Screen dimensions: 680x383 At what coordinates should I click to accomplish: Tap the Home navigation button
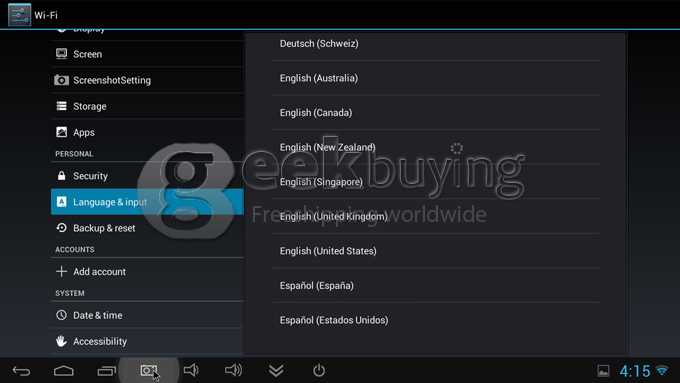coord(64,371)
